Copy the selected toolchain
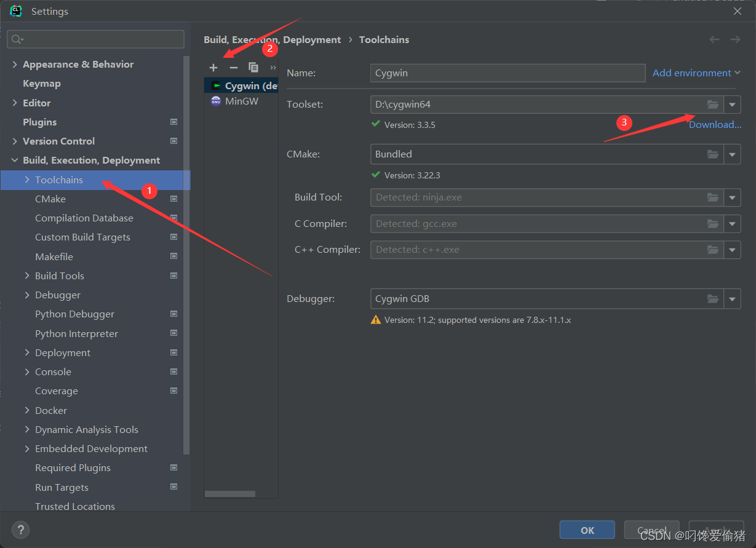The width and height of the screenshot is (756, 548). coord(253,68)
